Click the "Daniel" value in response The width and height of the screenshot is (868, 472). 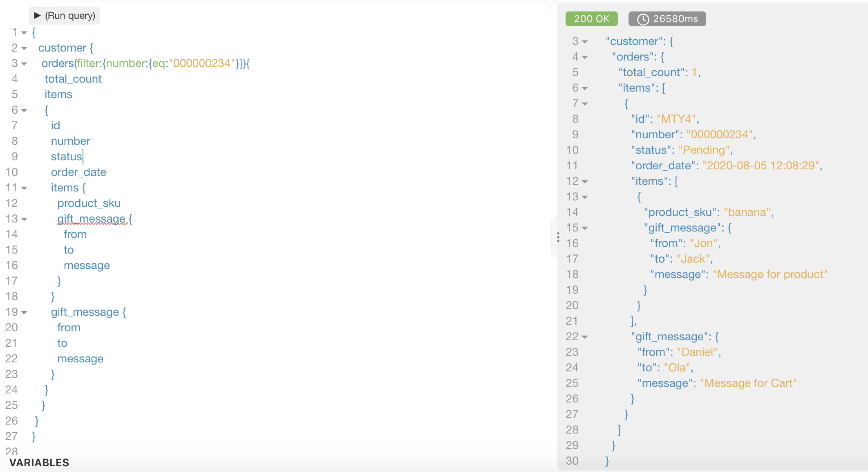(x=697, y=352)
